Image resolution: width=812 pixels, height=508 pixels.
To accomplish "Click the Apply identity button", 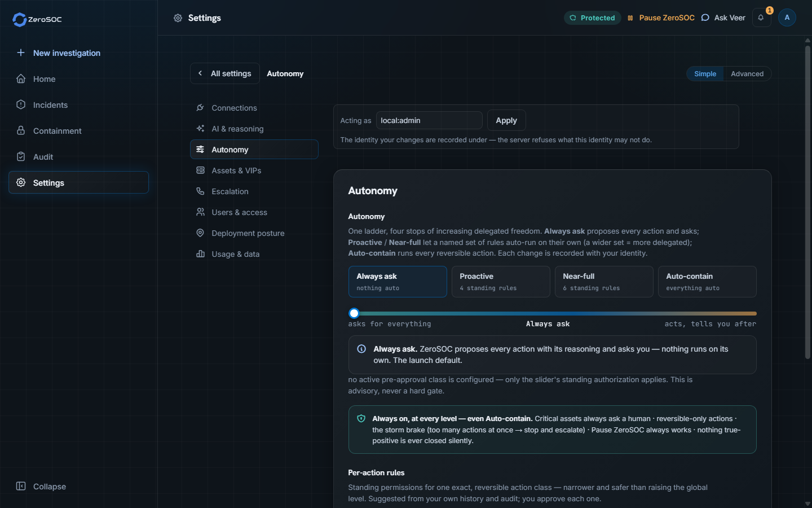I will point(506,120).
